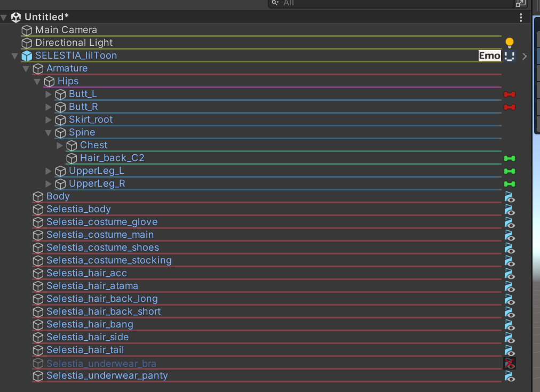Image resolution: width=540 pixels, height=392 pixels.
Task: Click the cube icon next to Body
Action: click(x=38, y=197)
